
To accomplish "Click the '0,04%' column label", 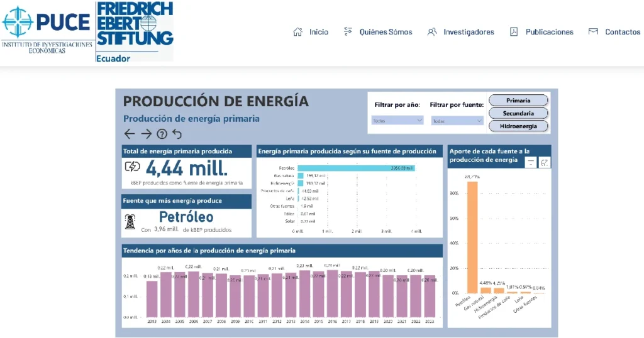I will tap(538, 288).
